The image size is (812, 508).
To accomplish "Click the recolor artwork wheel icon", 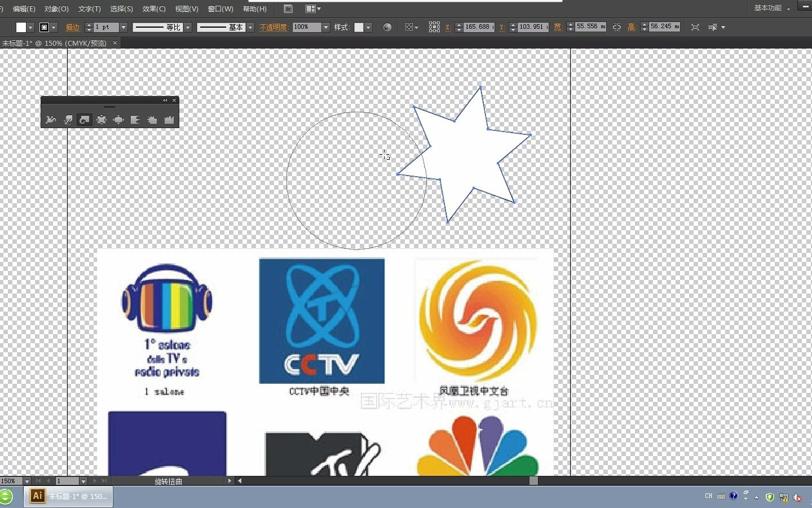I will click(387, 27).
